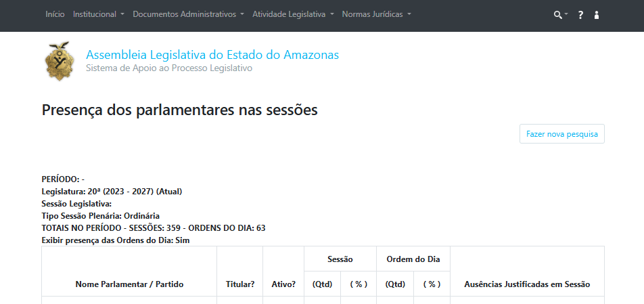Open the Normas Jurídicas menu
This screenshot has width=644, height=304.
click(377, 14)
